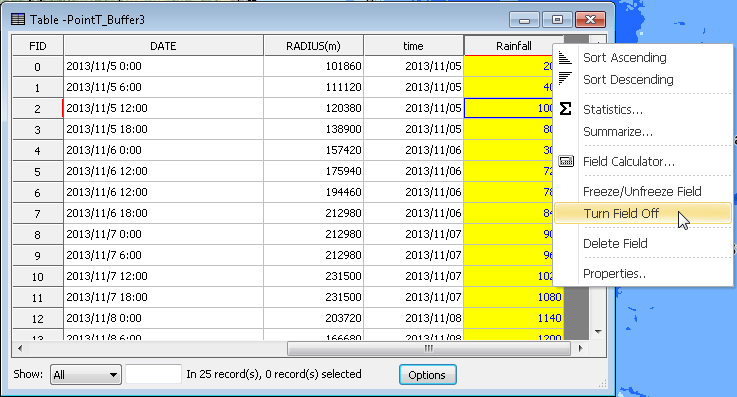Click radius cell 120380
This screenshot has width=737, height=397.
(314, 108)
